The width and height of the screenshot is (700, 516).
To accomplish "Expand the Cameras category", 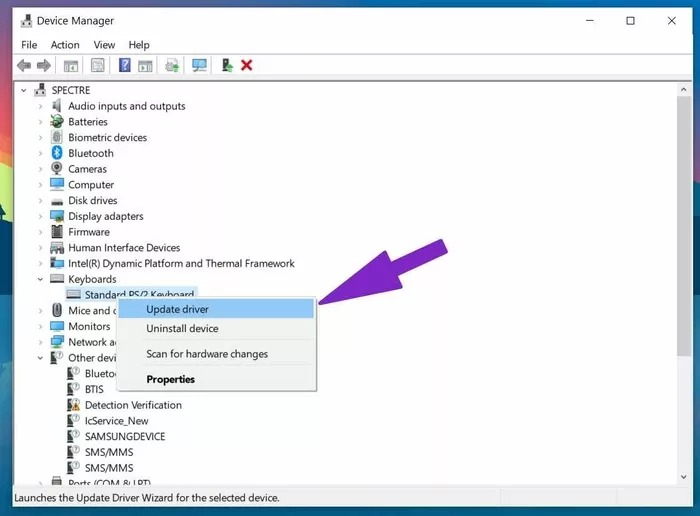I will point(41,169).
